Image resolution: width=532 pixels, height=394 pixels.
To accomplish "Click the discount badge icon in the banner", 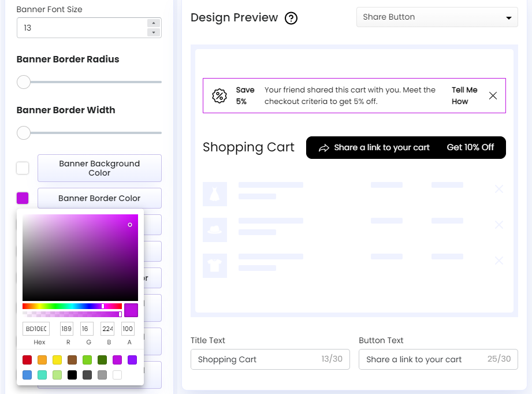I will coord(220,96).
